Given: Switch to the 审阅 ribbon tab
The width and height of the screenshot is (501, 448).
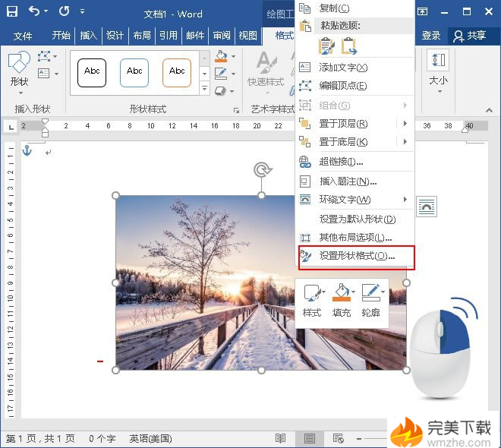Looking at the screenshot, I should pyautogui.click(x=222, y=35).
